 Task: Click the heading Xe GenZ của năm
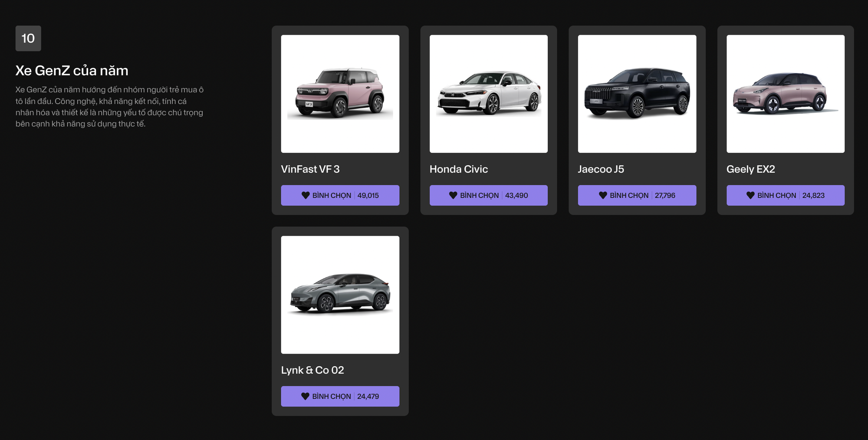tap(72, 71)
